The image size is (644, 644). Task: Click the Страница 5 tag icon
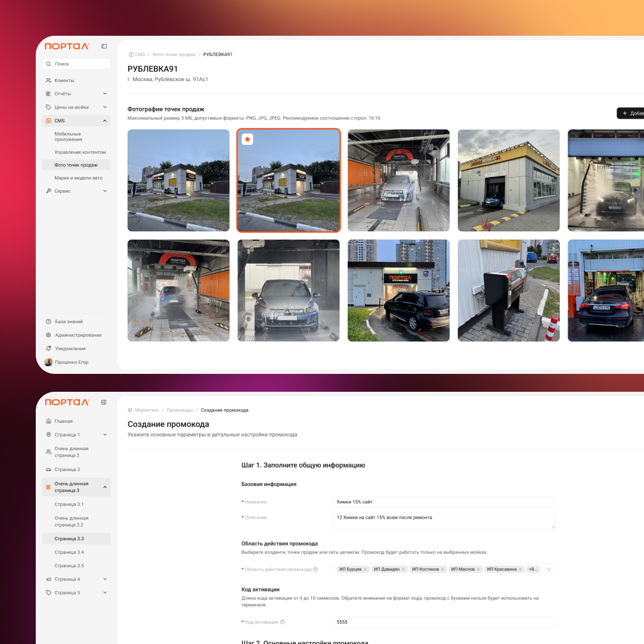[x=48, y=593]
